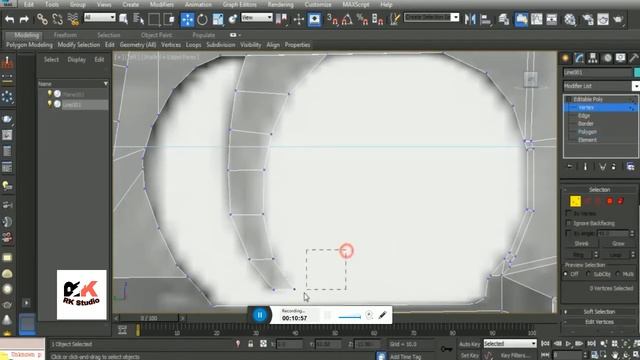Click the Mirror tool icon
This screenshot has width=640, height=360.
[470, 19]
